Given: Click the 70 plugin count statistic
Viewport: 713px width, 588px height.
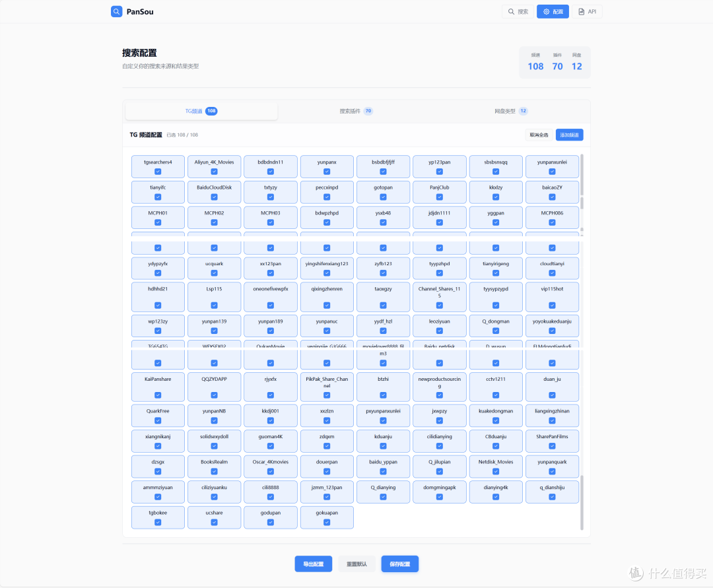Looking at the screenshot, I should pos(557,67).
